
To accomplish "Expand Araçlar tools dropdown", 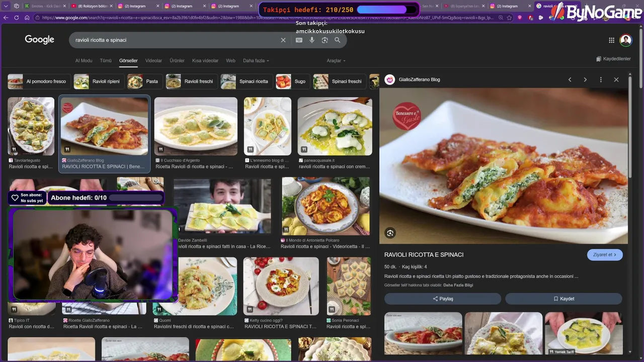I will point(336,60).
